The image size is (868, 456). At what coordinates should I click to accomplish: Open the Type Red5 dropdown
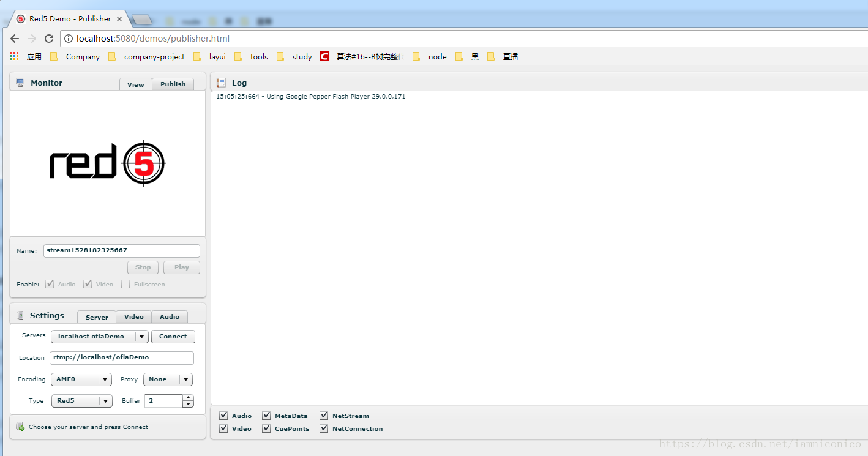[x=82, y=401]
